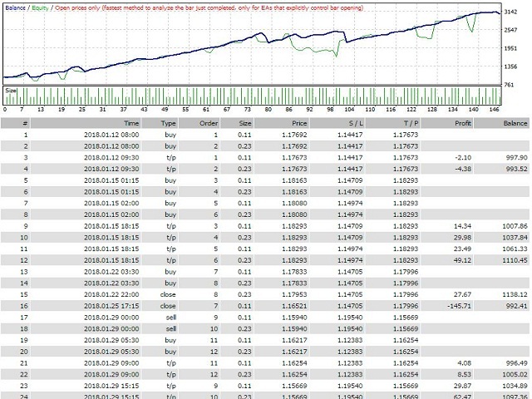The image size is (532, 399).
Task: Click the # column header
Action: [x=25, y=121]
